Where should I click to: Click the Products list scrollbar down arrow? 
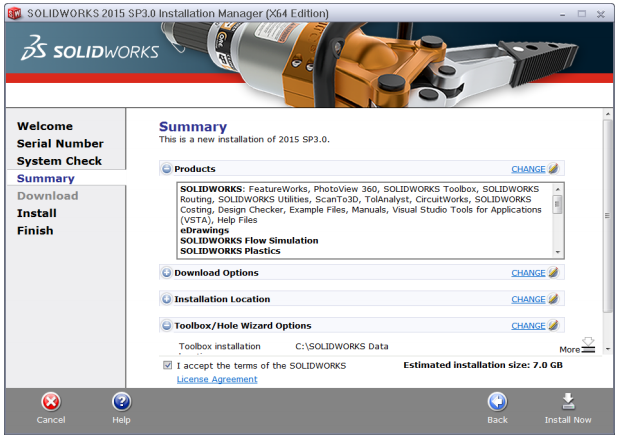pos(558,252)
